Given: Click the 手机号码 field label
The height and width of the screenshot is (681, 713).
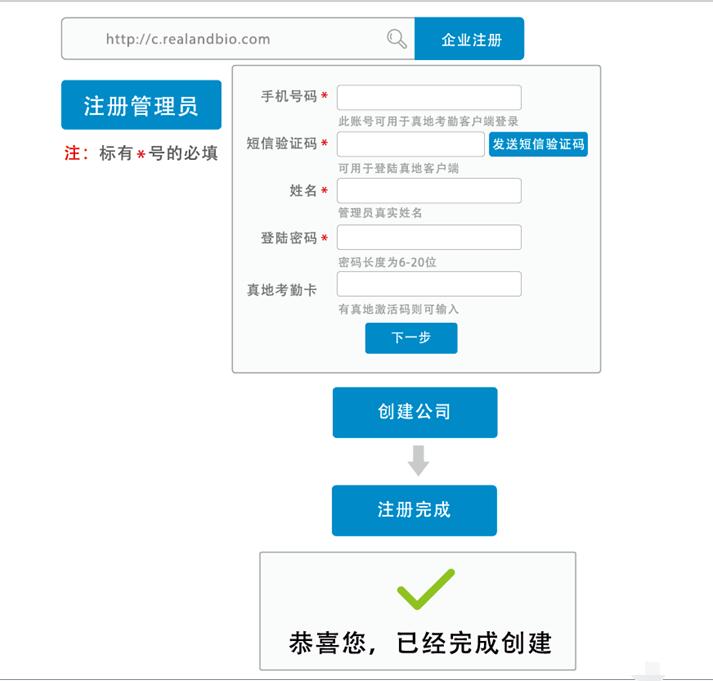Looking at the screenshot, I should 289,96.
